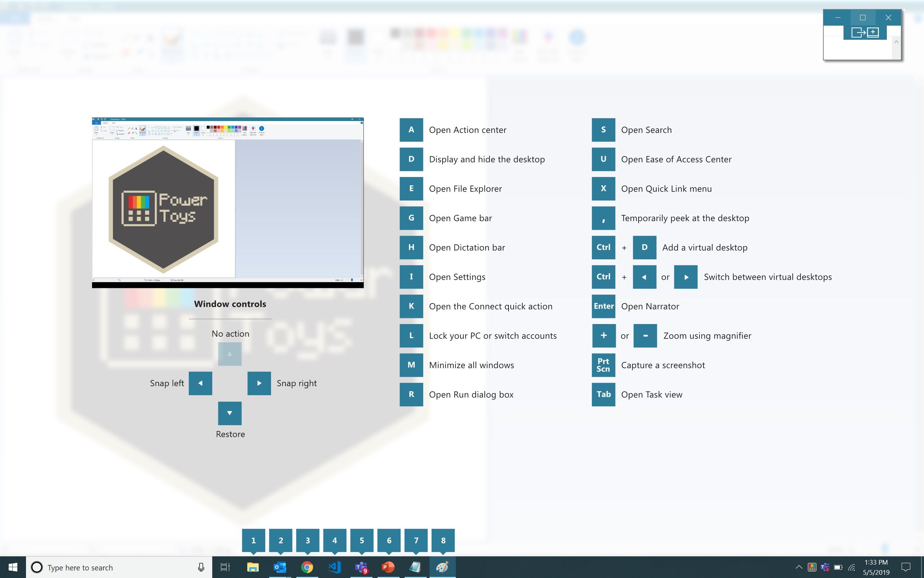The image size is (924, 578).
Task: Click the Restore down arrow in Window controls
Action: point(230,413)
